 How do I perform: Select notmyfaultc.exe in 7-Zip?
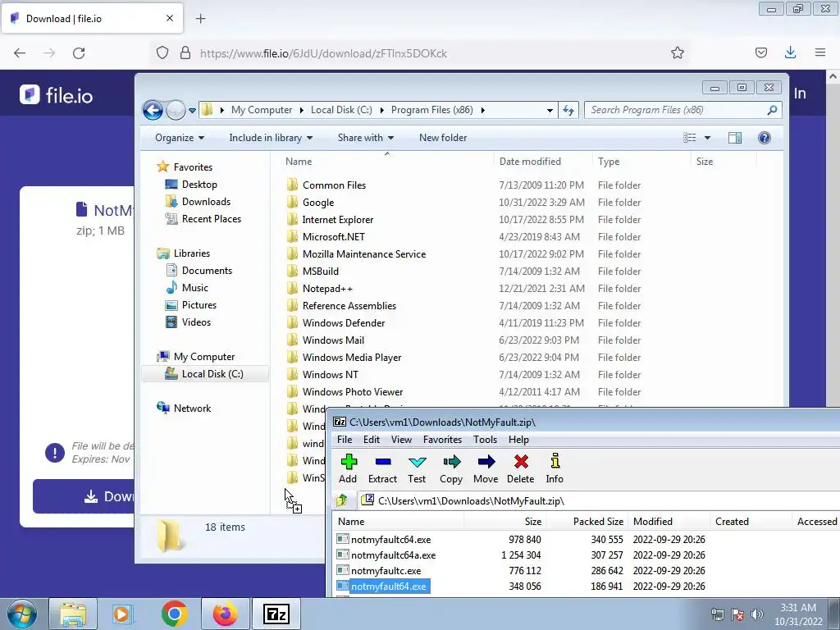386,571
